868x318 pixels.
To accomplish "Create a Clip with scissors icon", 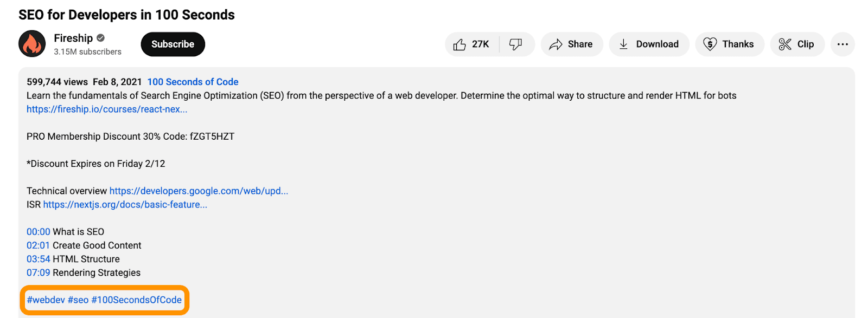I will pyautogui.click(x=796, y=44).
